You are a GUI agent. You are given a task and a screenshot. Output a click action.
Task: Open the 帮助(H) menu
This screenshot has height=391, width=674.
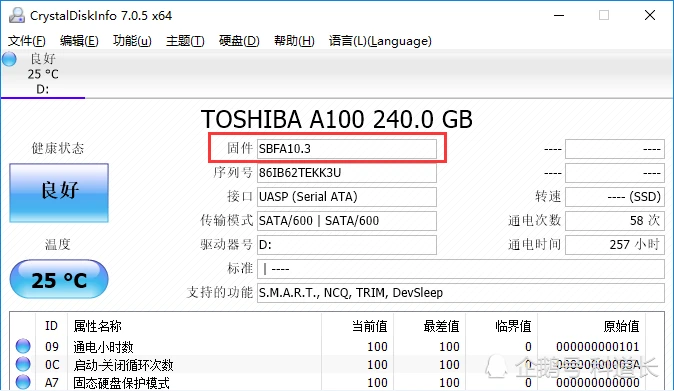pyautogui.click(x=294, y=41)
